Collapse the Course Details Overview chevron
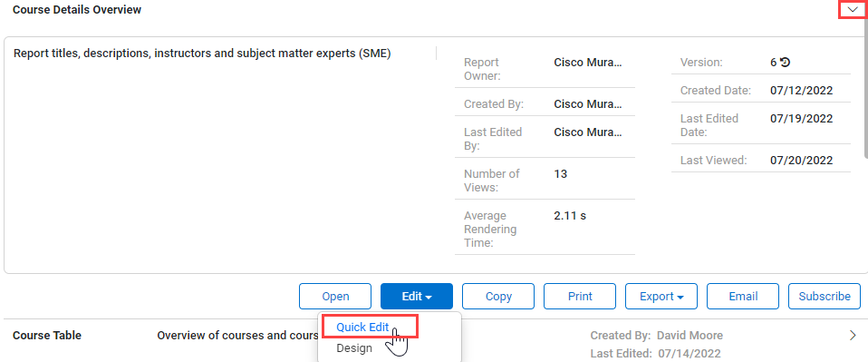Viewport: 868px width, 362px height. click(x=854, y=10)
